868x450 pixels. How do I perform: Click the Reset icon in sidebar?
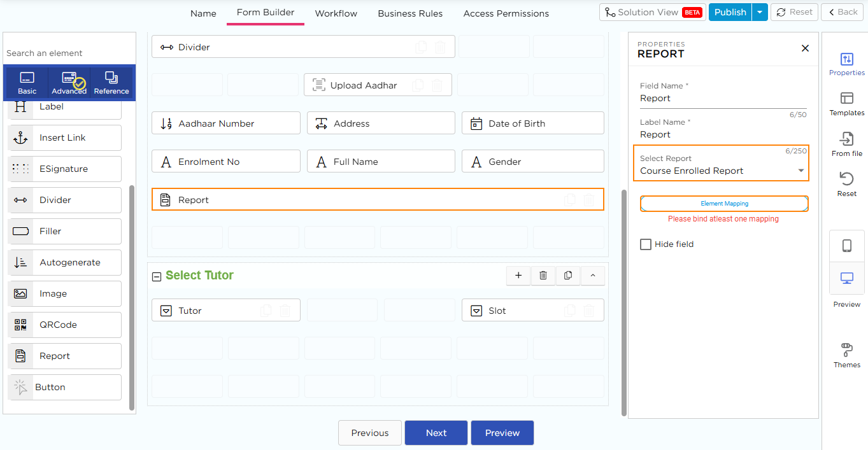846,179
